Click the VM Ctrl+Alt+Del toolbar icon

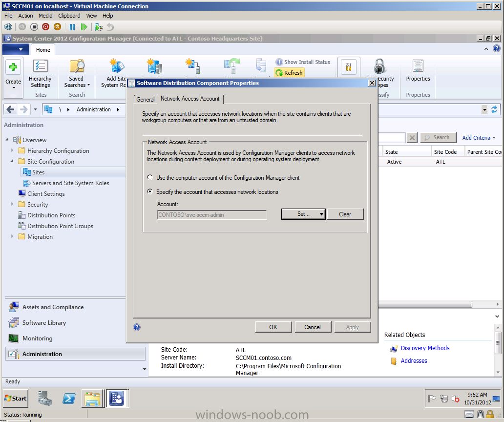pos(8,27)
